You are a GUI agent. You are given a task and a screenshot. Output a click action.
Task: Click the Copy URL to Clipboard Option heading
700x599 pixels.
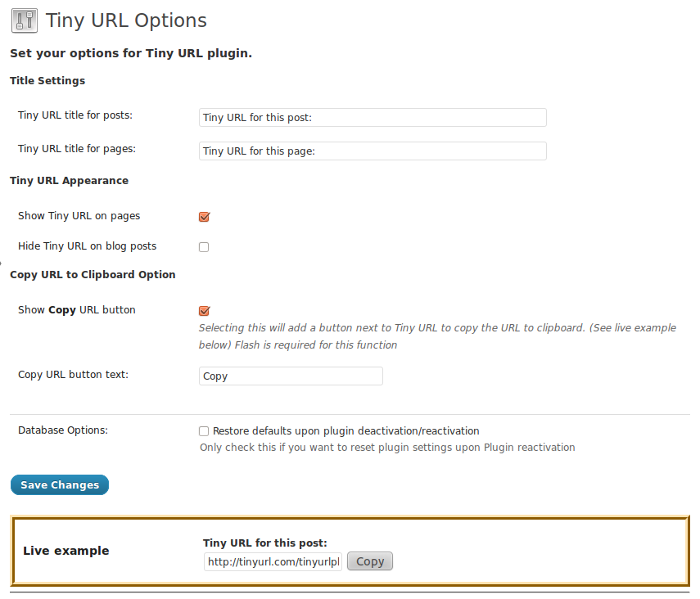coord(93,274)
